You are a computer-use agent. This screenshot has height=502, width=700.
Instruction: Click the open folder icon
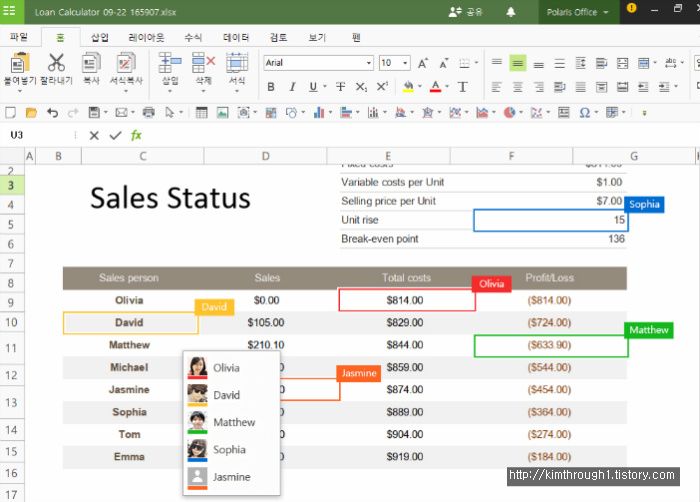tap(31, 113)
